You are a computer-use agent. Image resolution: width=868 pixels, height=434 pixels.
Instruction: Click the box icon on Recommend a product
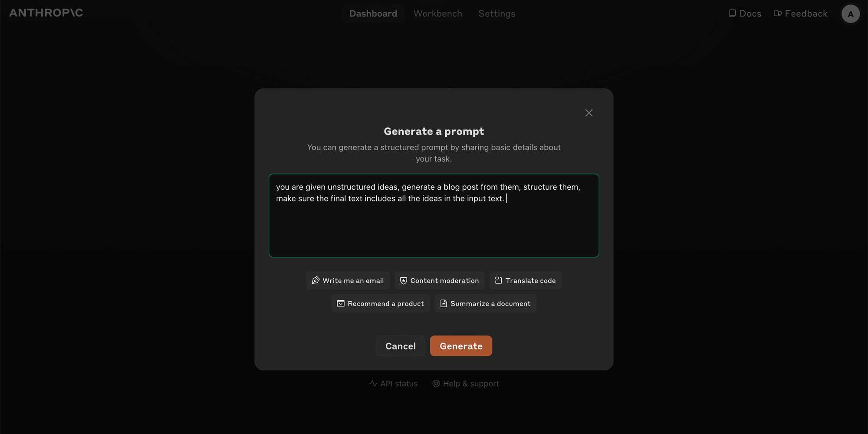click(x=341, y=303)
